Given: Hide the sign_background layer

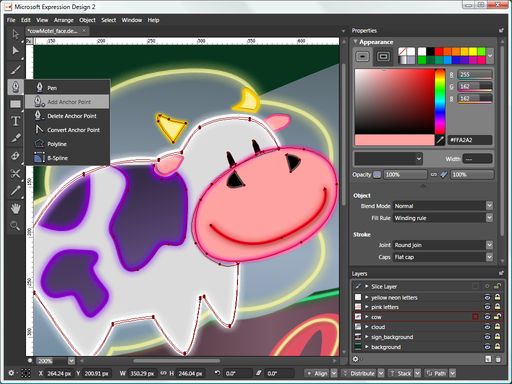Looking at the screenshot, I should [x=487, y=337].
